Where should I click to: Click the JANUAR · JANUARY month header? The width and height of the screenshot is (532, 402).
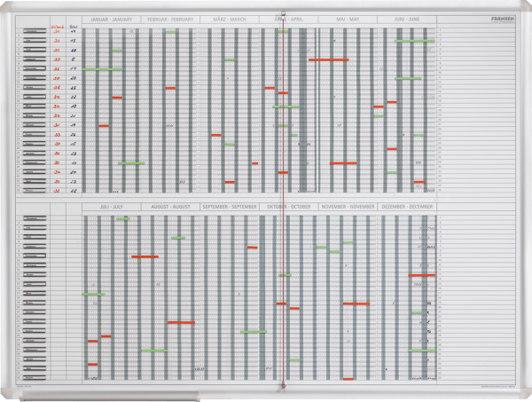112,20
